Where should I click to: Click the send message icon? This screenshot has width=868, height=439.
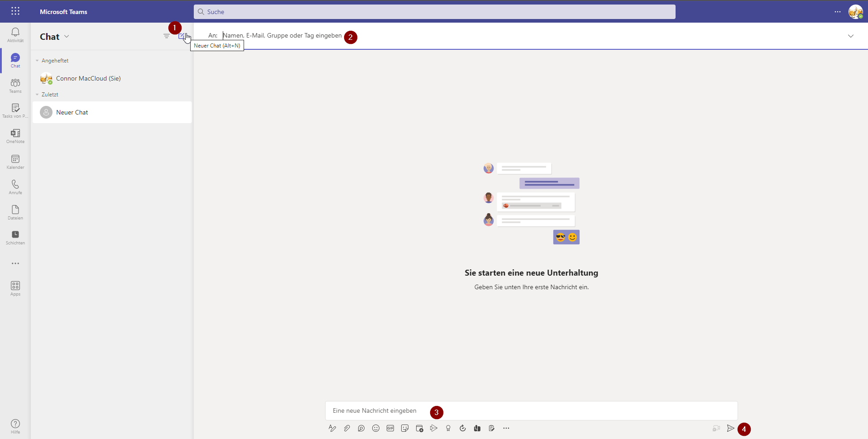(x=731, y=429)
